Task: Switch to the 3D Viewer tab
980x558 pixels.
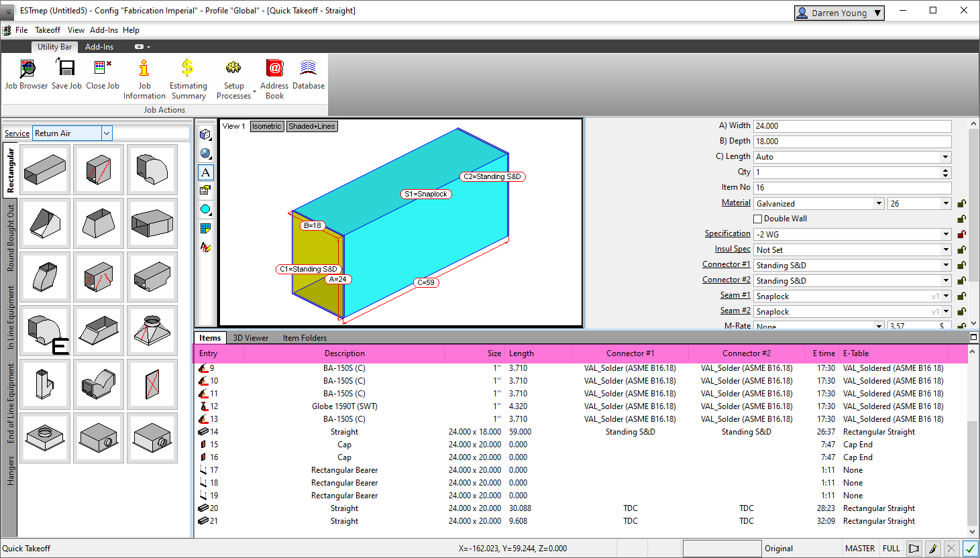Action: (251, 338)
